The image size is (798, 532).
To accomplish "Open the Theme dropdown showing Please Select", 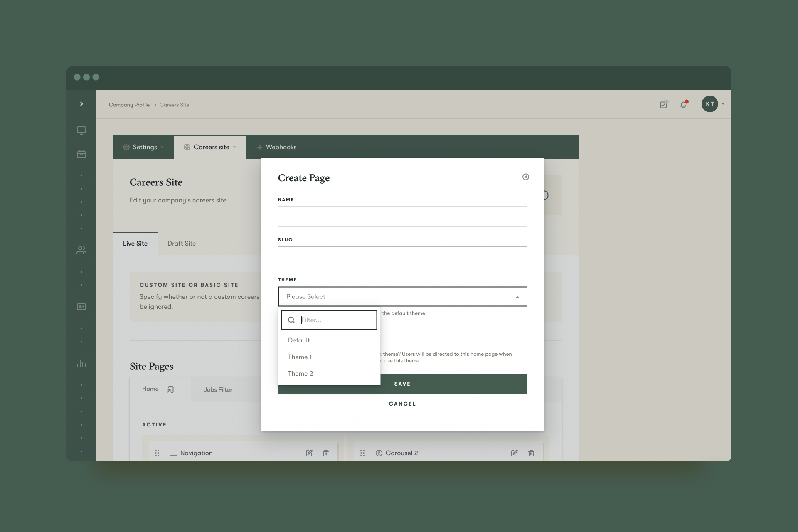I will [x=402, y=296].
